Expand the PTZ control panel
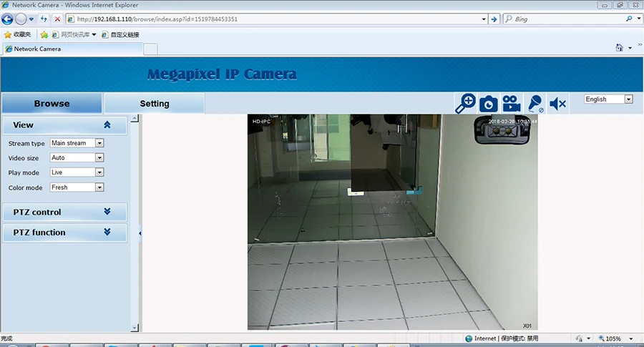The width and height of the screenshot is (644, 347). tap(107, 212)
